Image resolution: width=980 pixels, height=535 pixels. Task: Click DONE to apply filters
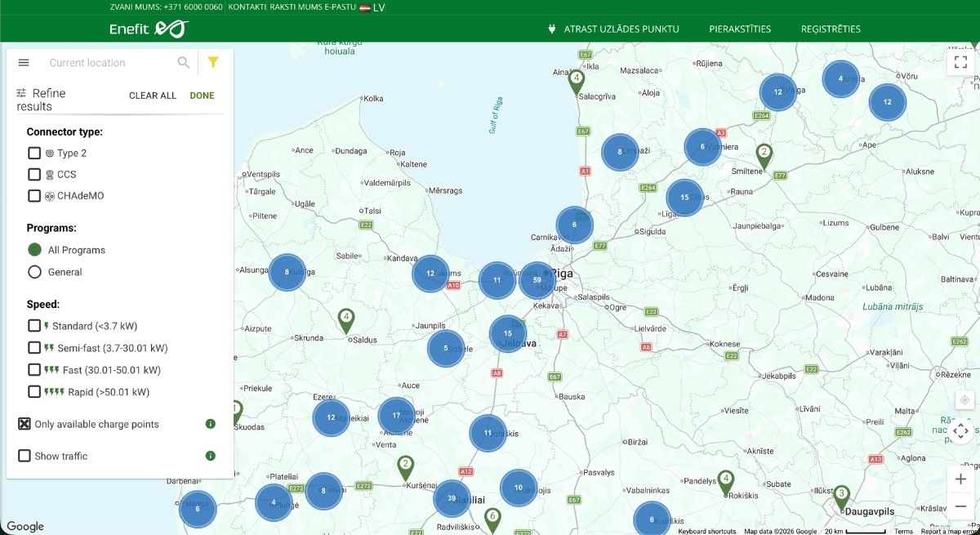point(202,96)
